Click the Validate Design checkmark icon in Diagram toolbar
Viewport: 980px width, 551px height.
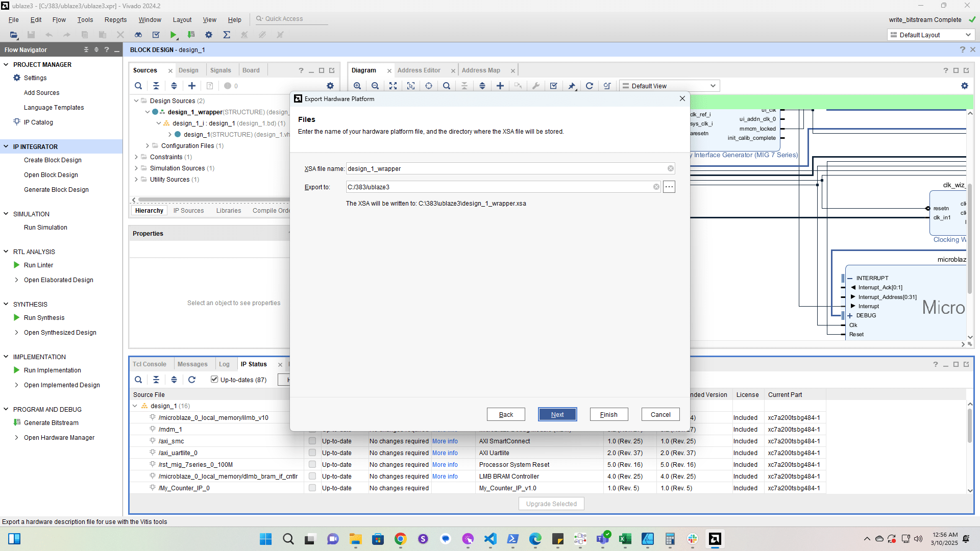tap(554, 86)
